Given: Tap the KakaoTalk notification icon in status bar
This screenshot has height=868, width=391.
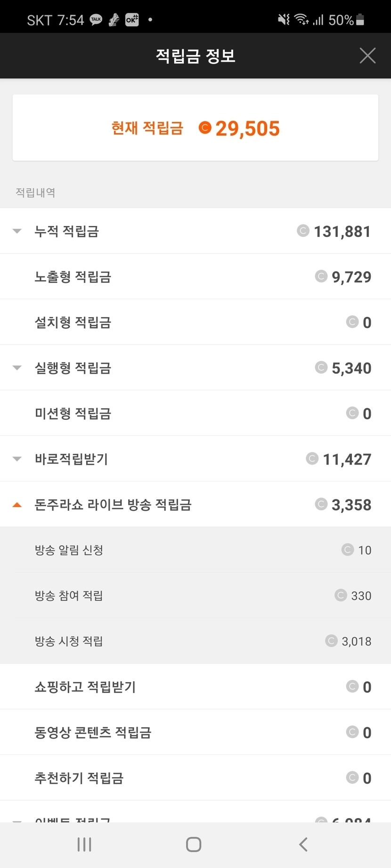Looking at the screenshot, I should [x=96, y=20].
